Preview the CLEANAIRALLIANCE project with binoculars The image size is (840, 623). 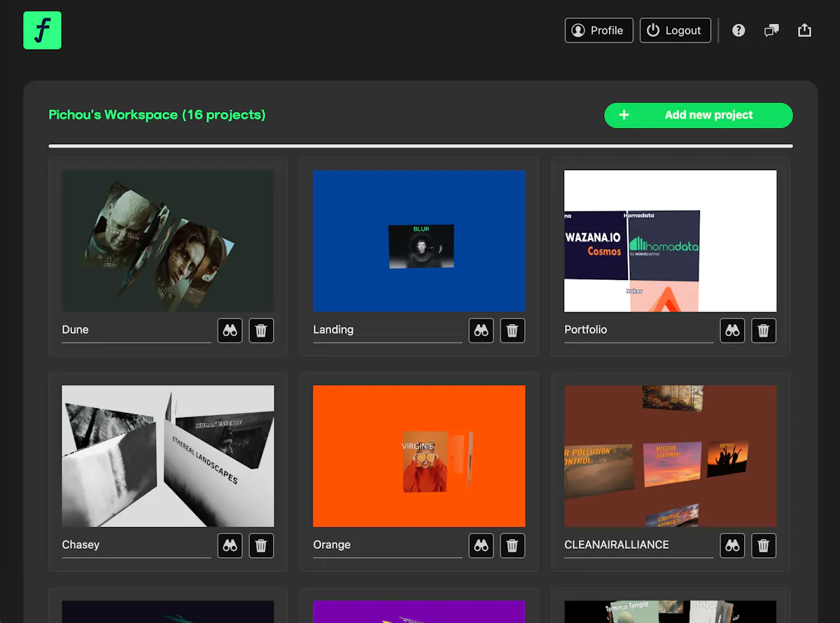point(732,545)
